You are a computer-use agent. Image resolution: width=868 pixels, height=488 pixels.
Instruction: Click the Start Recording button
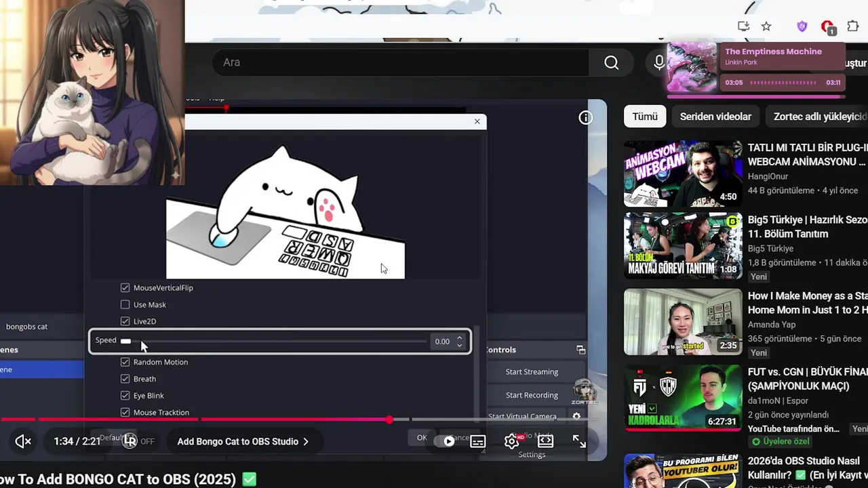click(532, 395)
